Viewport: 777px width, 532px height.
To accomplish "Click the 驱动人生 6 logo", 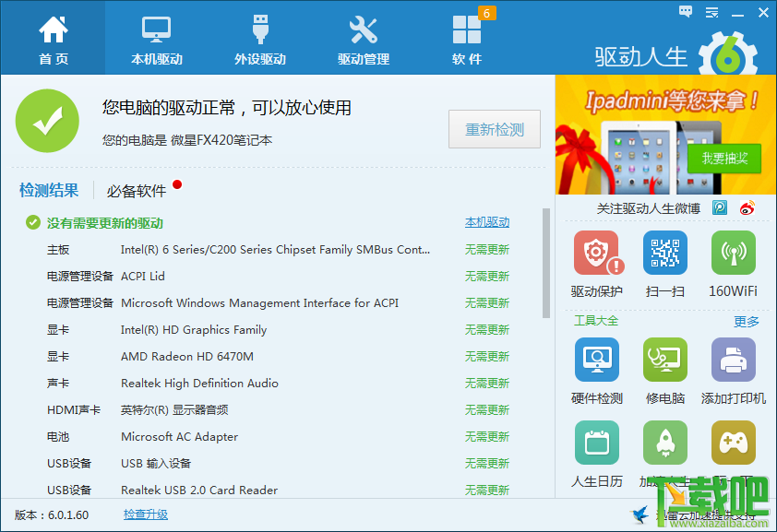I will (x=676, y=55).
